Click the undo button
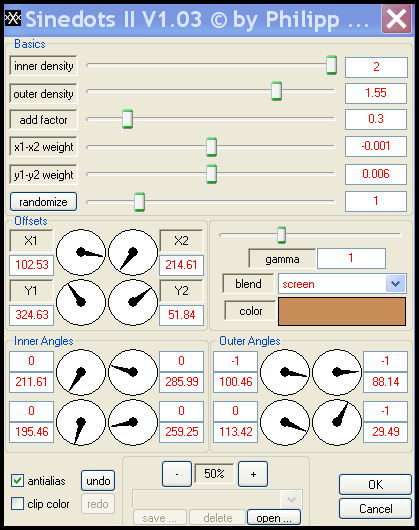Screen dimensions: 419x530 (x=98, y=481)
